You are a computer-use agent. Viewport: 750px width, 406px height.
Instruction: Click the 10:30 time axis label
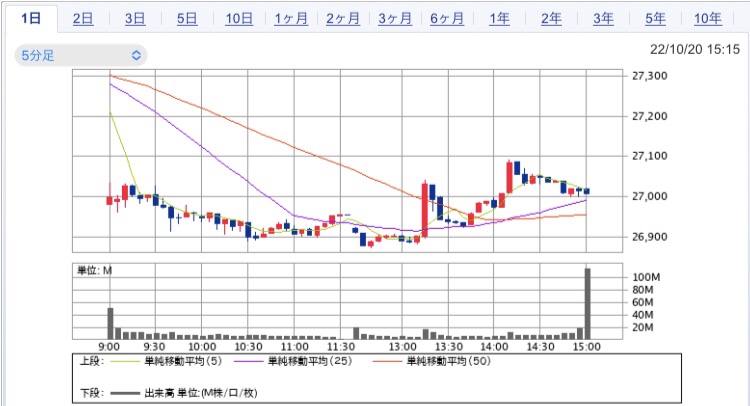click(x=248, y=347)
